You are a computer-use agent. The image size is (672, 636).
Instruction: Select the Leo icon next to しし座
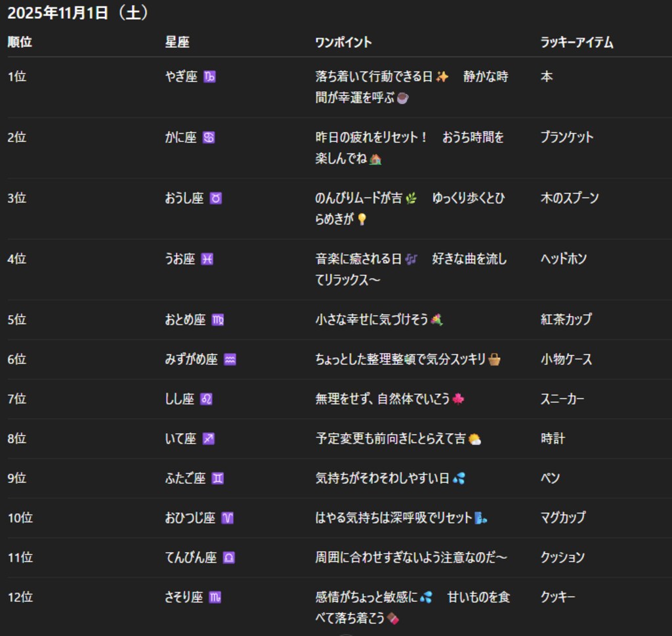pos(205,399)
